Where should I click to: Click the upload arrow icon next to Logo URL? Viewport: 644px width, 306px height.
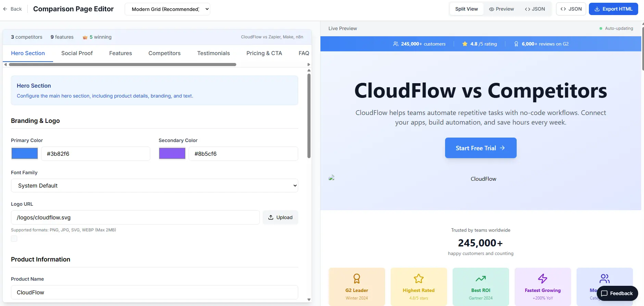(x=271, y=217)
